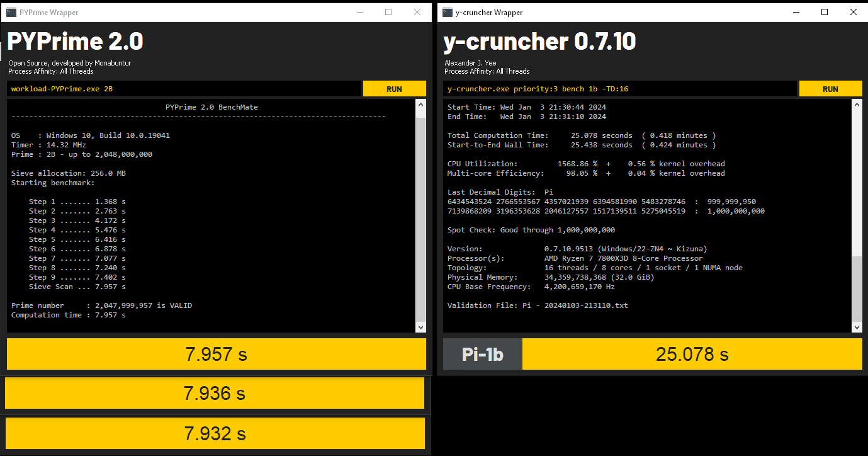The image size is (868, 456).
Task: Click the 'Topology: 16 threads' line
Action: 595,268
